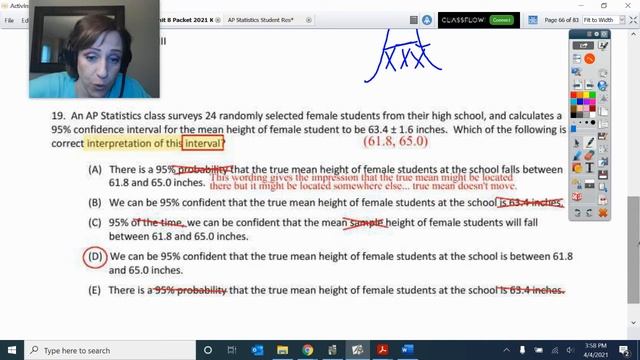
Task: Click the Undo arrow in the toolbox
Action: (x=578, y=212)
